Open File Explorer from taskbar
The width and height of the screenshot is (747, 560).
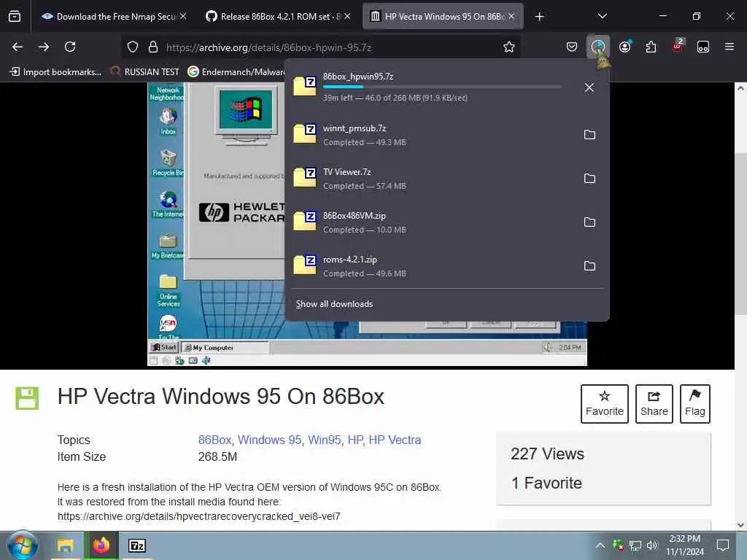[65, 545]
